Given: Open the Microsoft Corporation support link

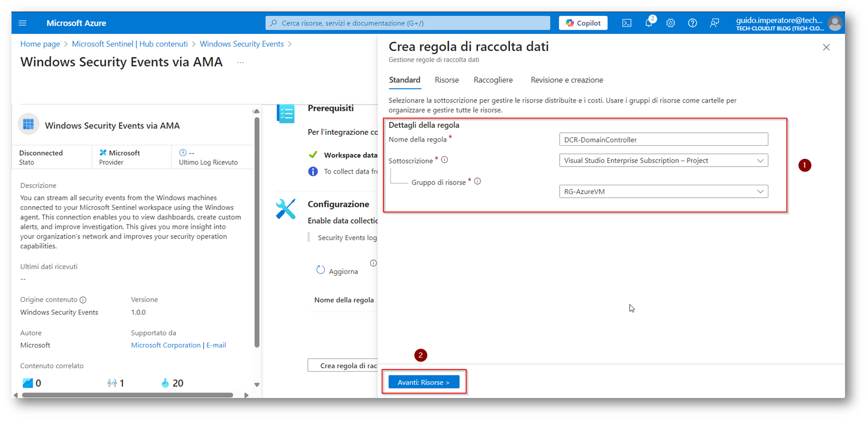Looking at the screenshot, I should coord(166,345).
